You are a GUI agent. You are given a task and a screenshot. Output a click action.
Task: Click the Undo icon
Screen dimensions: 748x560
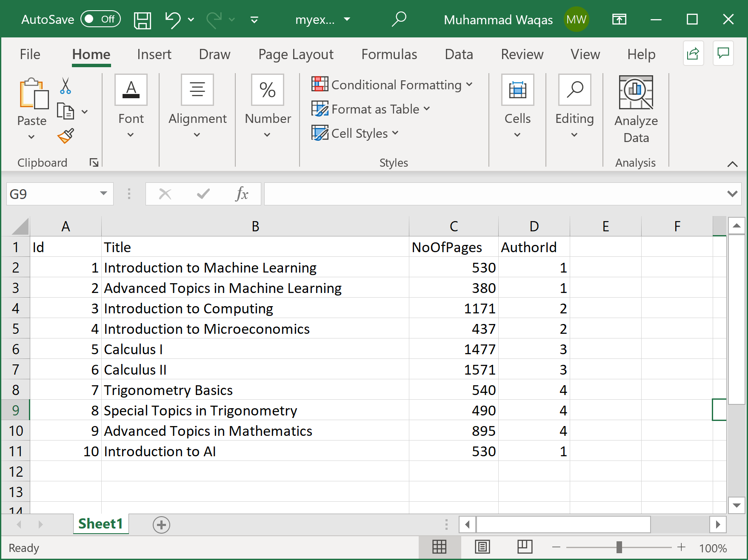click(x=173, y=20)
